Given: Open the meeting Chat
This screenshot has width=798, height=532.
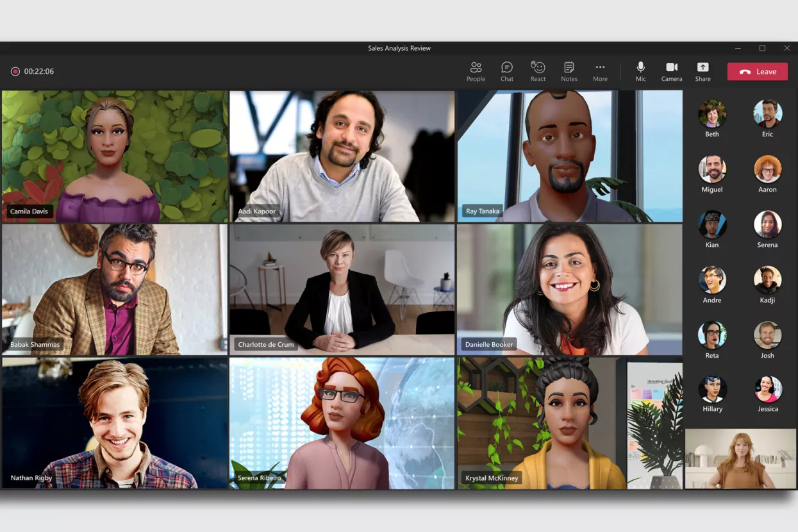Looking at the screenshot, I should point(507,71).
